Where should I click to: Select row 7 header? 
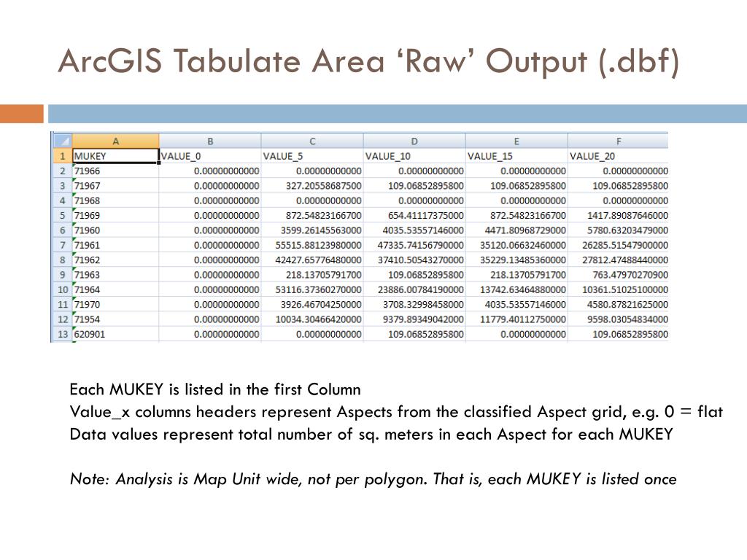pos(62,245)
